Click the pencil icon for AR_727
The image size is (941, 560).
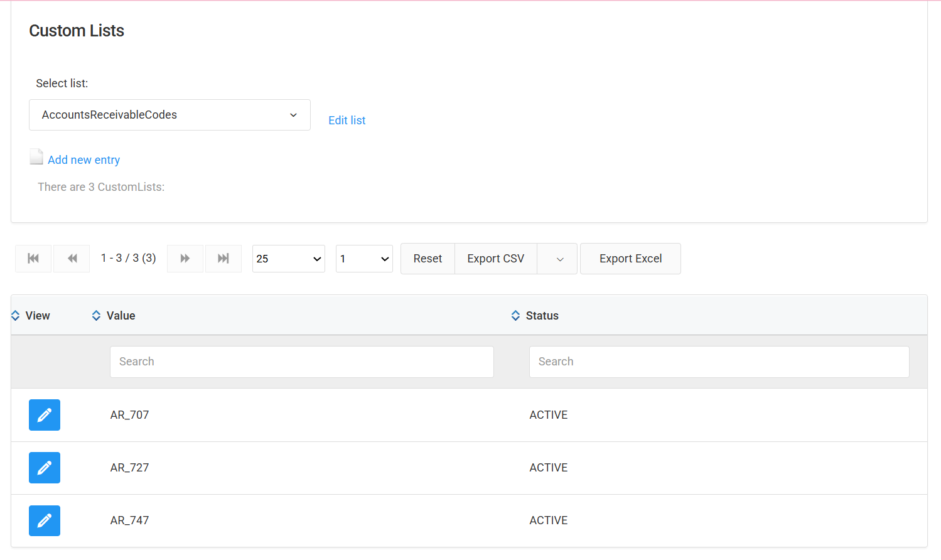45,468
